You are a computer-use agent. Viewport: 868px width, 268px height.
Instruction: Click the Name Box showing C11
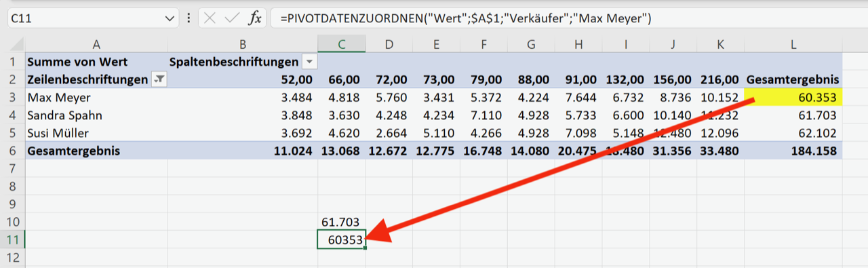pos(93,18)
